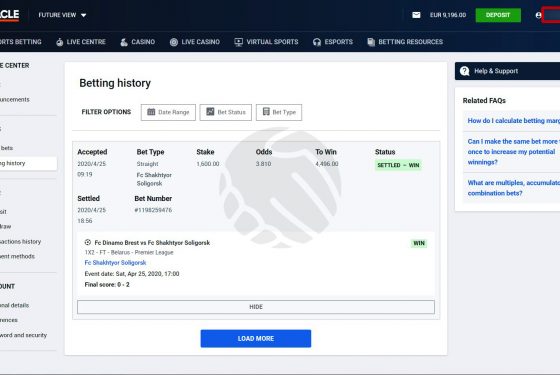Open FAQ about multiples and accumulators
Image resolution: width=560 pixels, height=375 pixels.
pos(514,188)
